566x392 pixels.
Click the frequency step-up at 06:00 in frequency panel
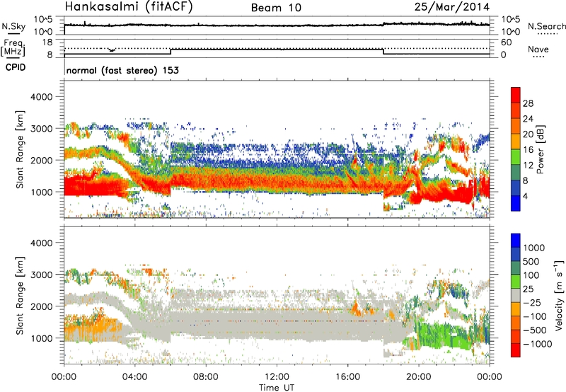(x=171, y=51)
